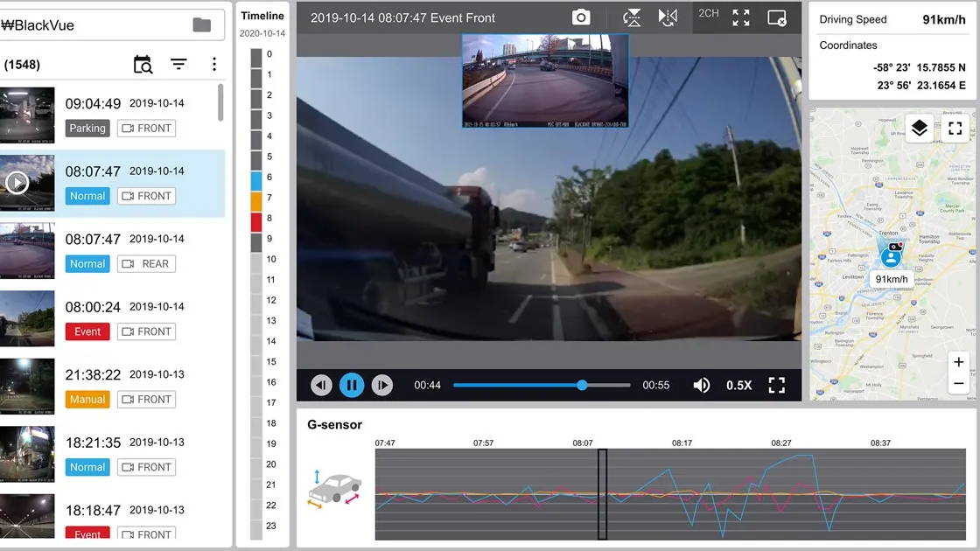
Task: Select the hour 9 timeline block
Action: pyautogui.click(x=256, y=242)
